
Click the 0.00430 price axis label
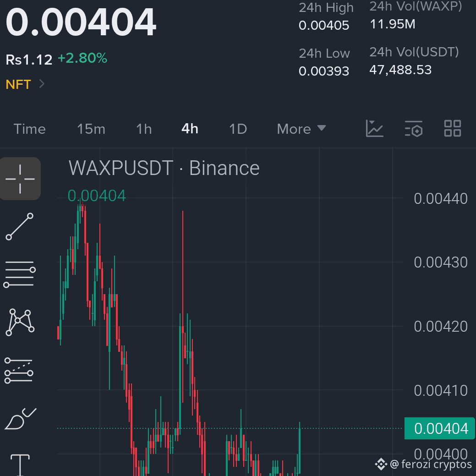pyautogui.click(x=440, y=263)
